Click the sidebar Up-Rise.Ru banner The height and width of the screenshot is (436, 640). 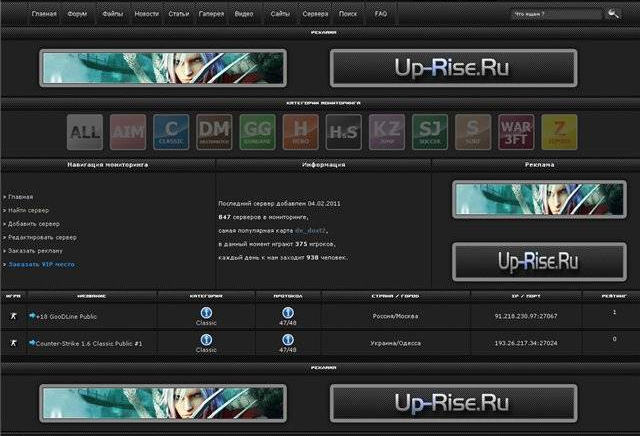pos(540,262)
